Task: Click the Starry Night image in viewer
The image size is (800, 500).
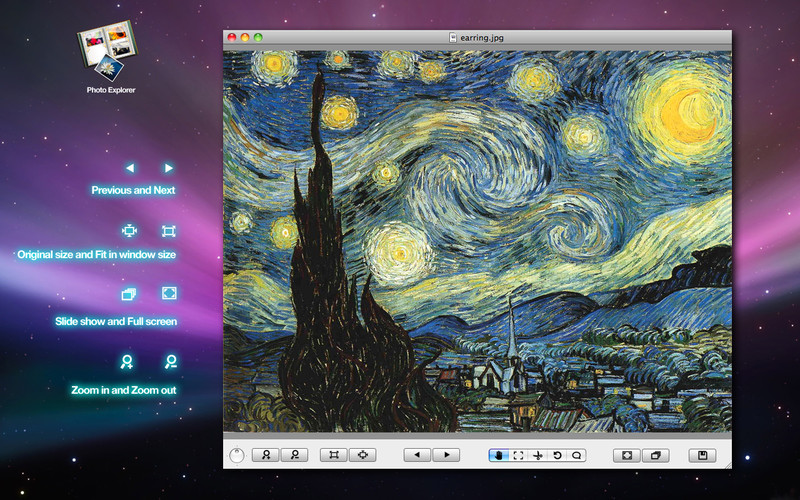Action: (x=477, y=241)
